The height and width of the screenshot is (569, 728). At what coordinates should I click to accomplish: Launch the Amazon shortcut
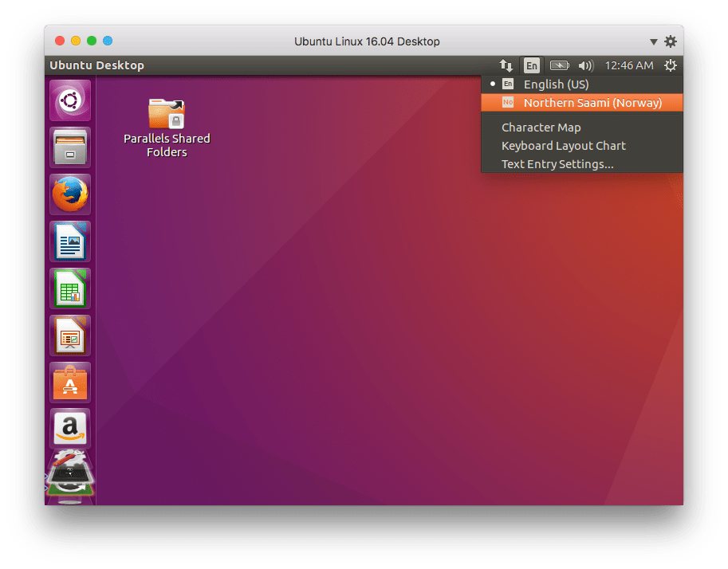[x=69, y=428]
